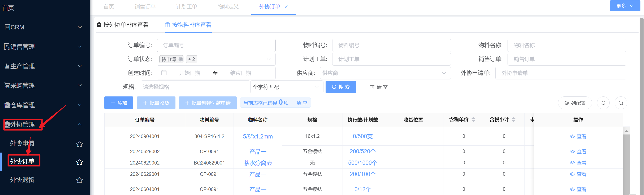This screenshot has height=195, width=644.
Task: Open the 供应商 dropdown
Action: (x=385, y=73)
